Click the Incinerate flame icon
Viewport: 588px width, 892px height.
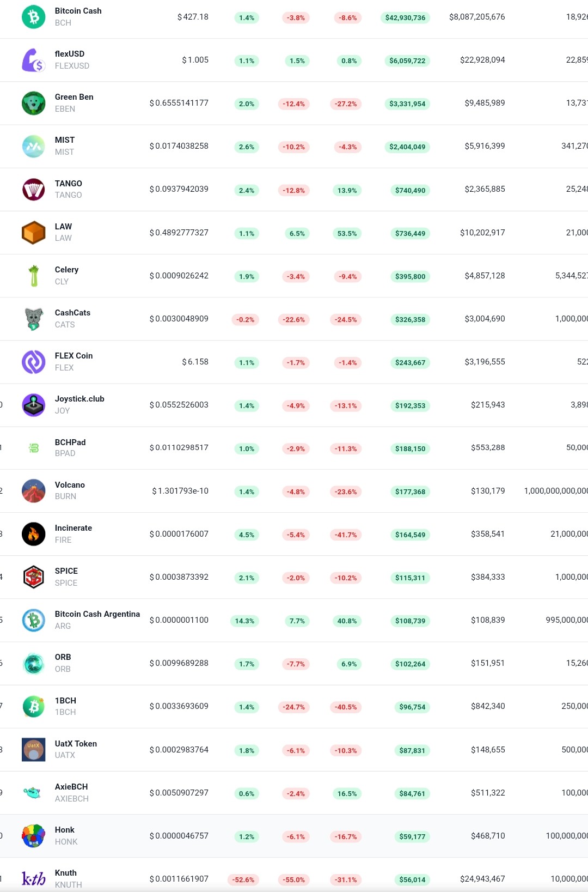(x=34, y=534)
